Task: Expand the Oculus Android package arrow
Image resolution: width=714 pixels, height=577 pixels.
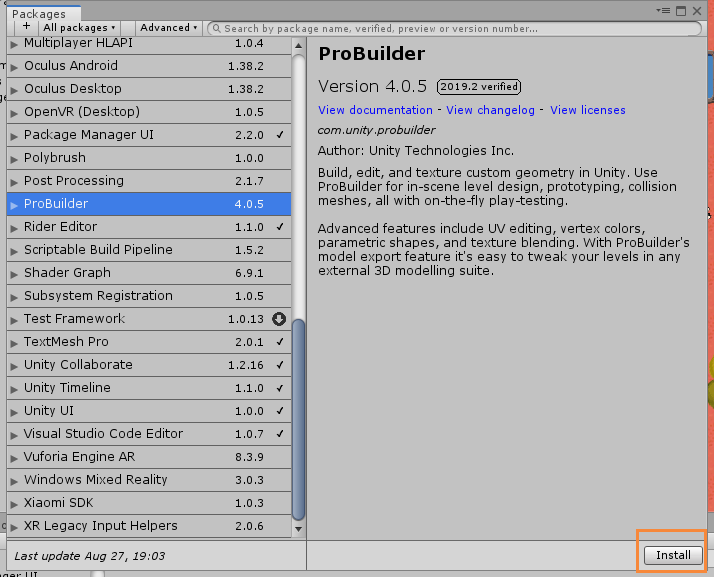Action: coord(14,67)
